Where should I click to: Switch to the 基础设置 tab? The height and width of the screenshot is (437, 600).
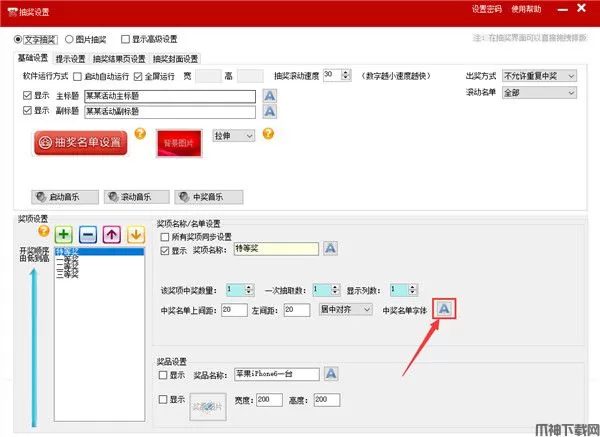point(33,58)
